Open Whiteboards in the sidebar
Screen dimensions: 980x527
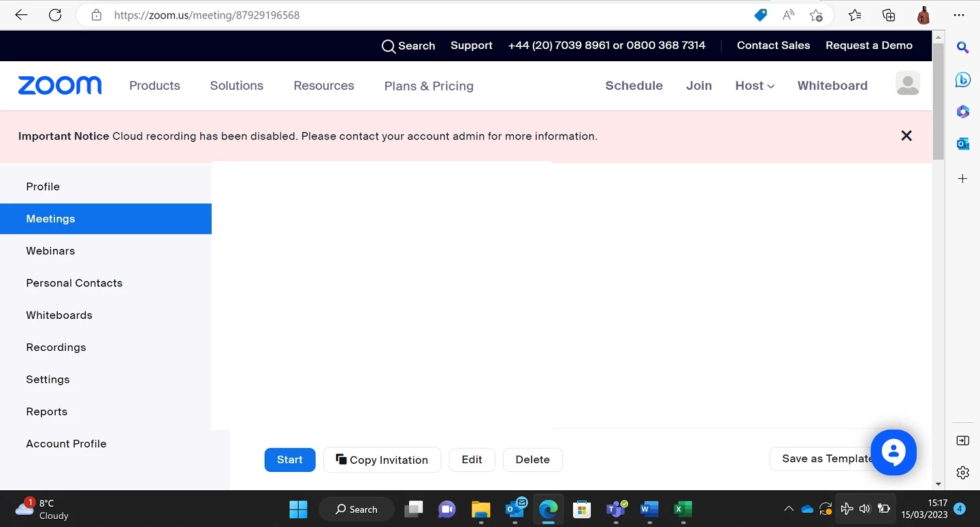pos(105,316)
